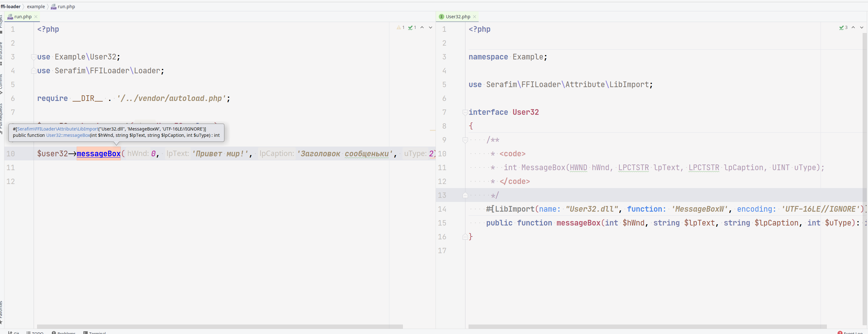Click the PHP file icon in breadcrumb

(53, 7)
